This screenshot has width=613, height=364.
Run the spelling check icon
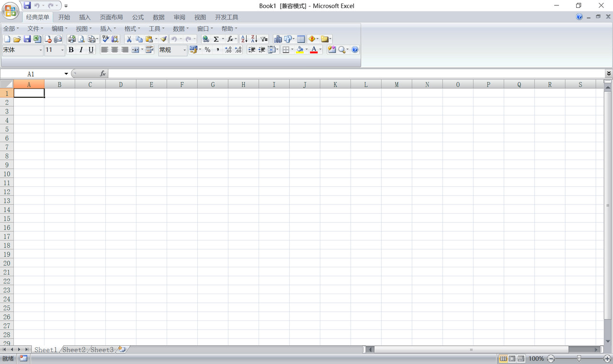(105, 39)
